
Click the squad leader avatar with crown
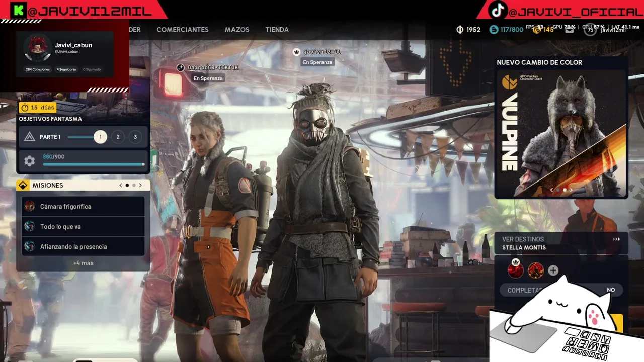coord(515,270)
